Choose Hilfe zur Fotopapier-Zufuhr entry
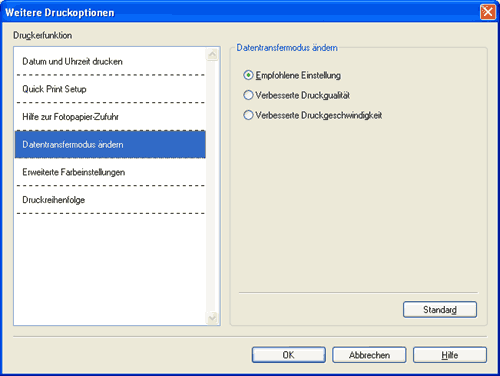 pos(110,117)
